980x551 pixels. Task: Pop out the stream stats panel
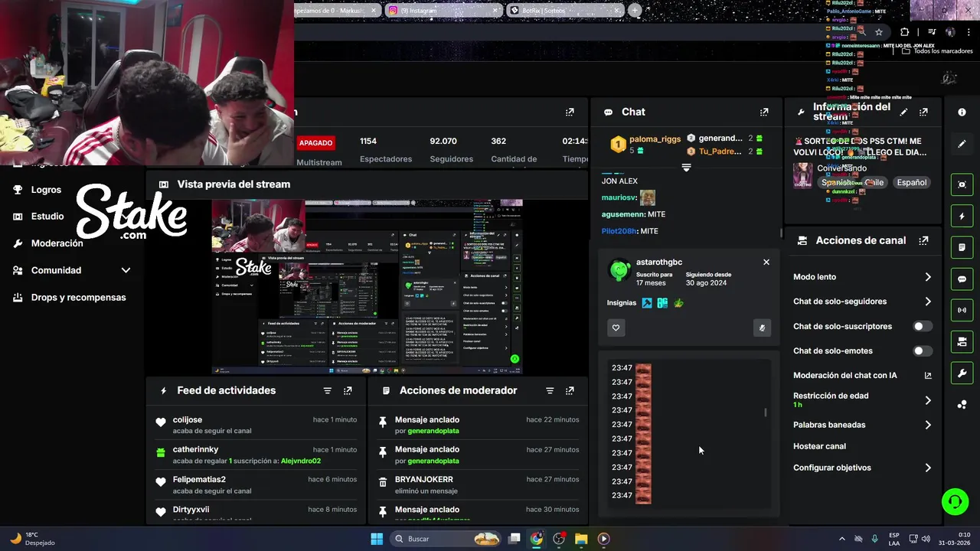(570, 112)
